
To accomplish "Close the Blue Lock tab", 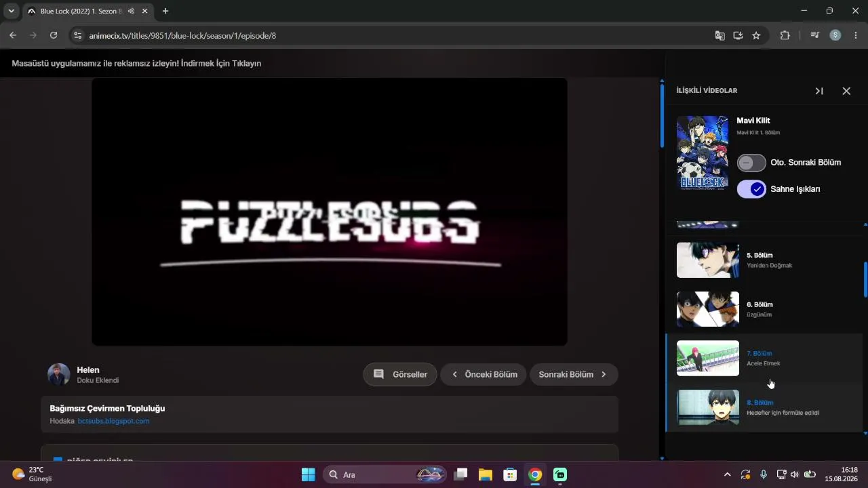I will click(144, 11).
